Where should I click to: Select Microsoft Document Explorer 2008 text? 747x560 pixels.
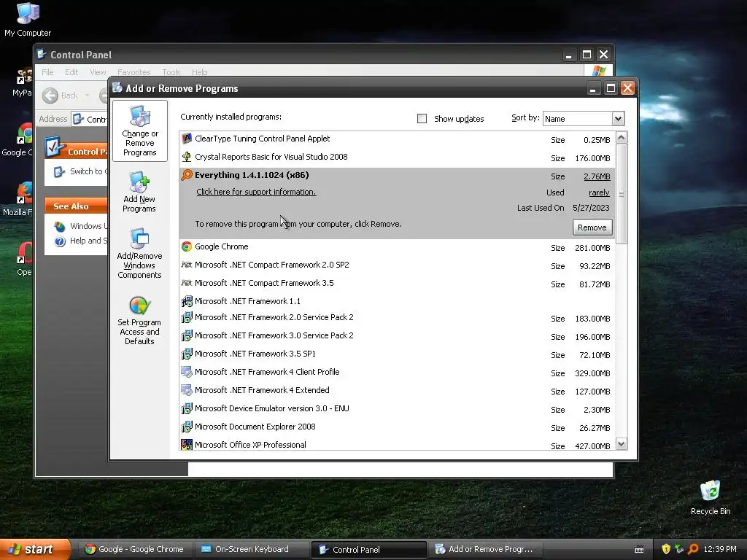tap(255, 427)
